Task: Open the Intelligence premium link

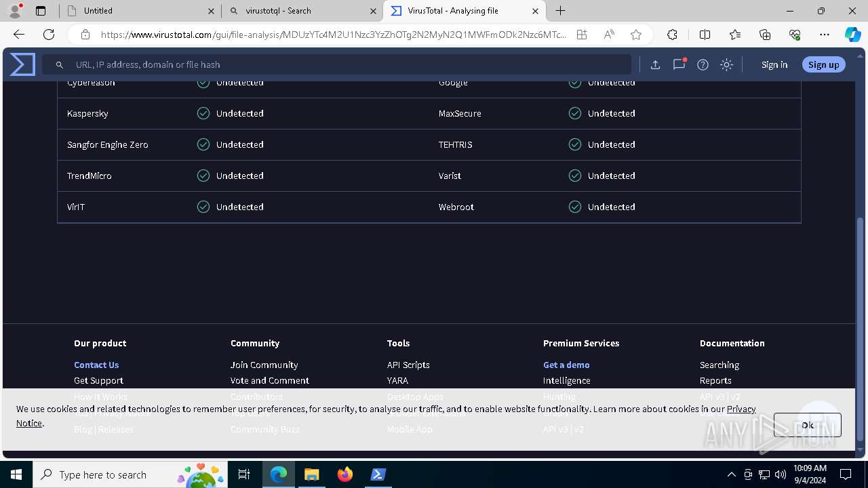Action: pyautogui.click(x=566, y=380)
